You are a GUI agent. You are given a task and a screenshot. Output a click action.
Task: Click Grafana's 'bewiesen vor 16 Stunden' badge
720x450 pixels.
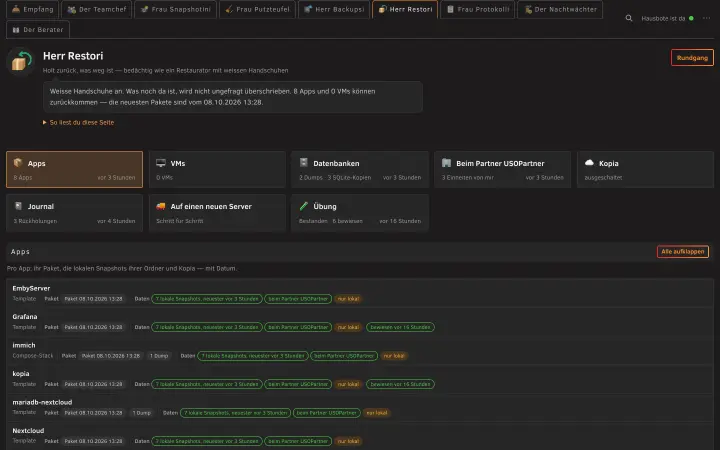pos(400,327)
